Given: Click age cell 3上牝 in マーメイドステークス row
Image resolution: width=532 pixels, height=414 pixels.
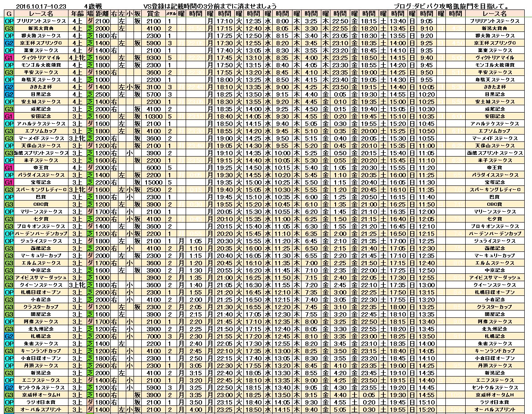Looking at the screenshot, I should 78,138.
